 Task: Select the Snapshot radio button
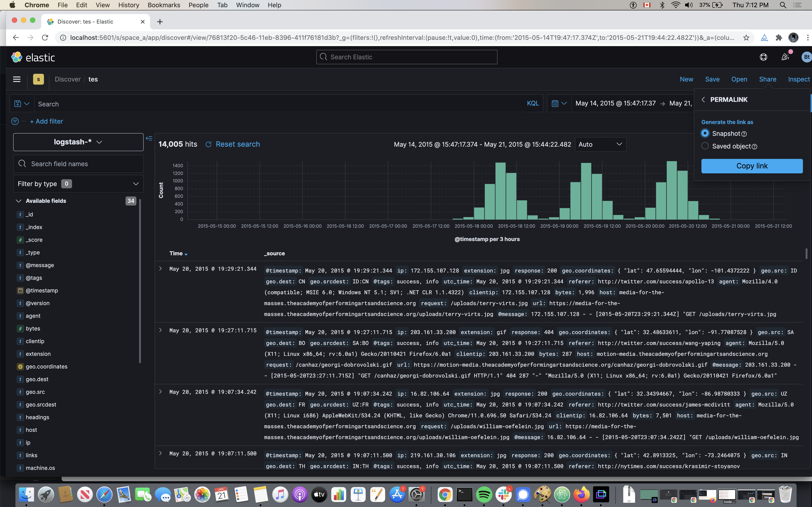click(705, 133)
